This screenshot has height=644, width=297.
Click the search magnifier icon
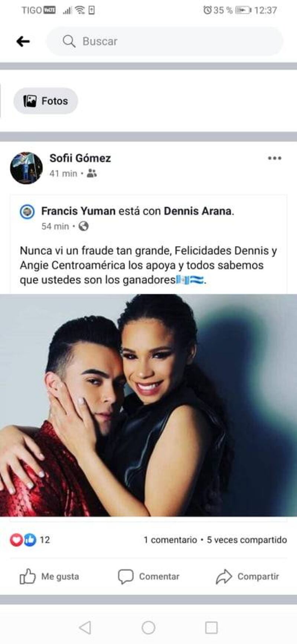pos(69,41)
